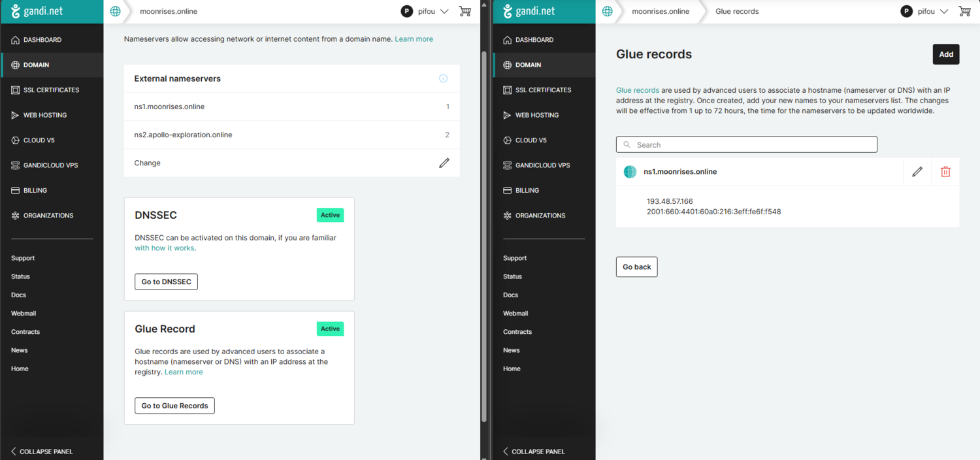This screenshot has width=980, height=460.
Task: Click the moonrises.online breadcrumb in right window
Action: coord(661,11)
